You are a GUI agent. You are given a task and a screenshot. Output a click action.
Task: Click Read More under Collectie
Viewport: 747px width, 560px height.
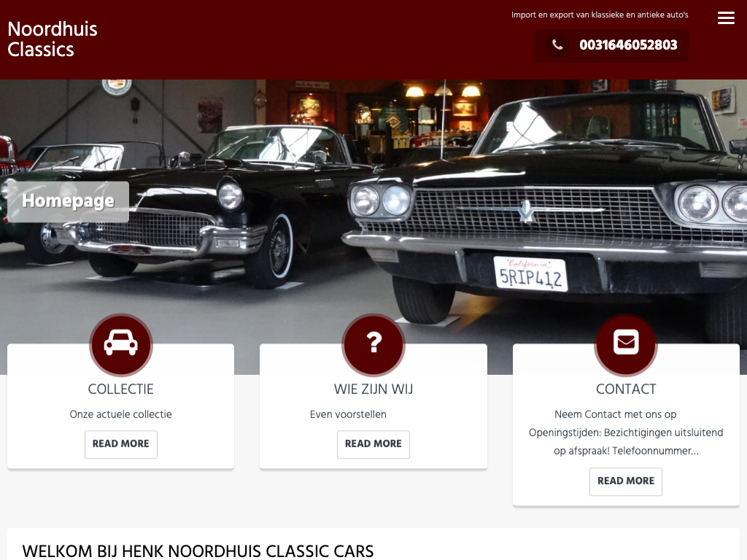[121, 444]
